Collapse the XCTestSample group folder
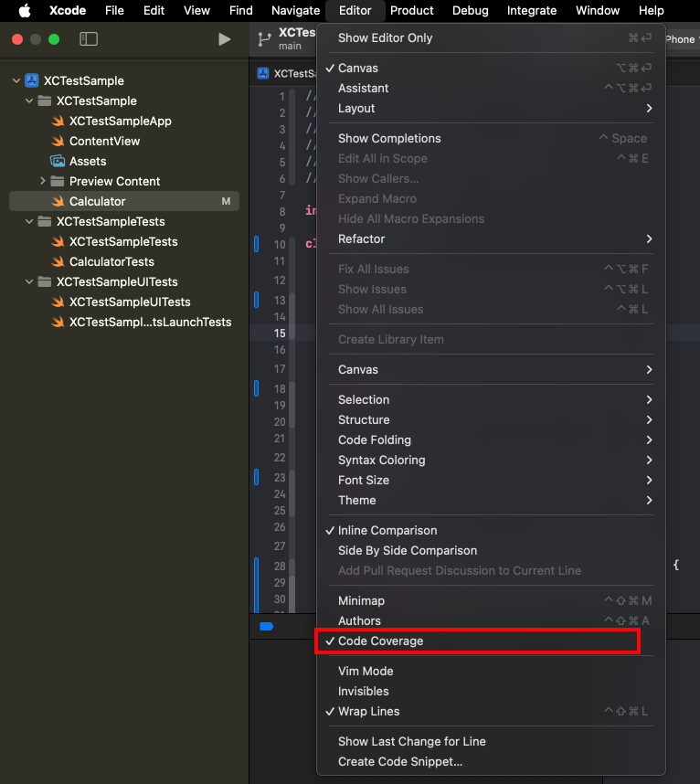 click(29, 101)
